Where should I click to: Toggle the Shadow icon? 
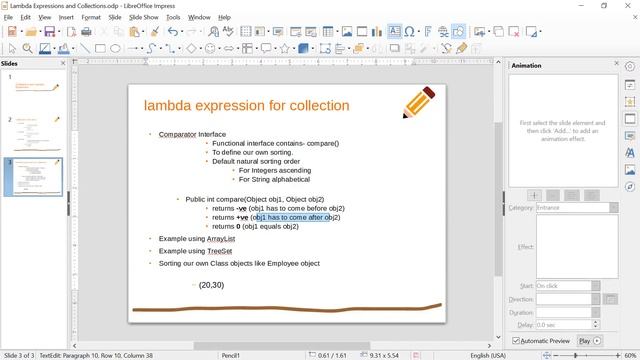pos(394,49)
